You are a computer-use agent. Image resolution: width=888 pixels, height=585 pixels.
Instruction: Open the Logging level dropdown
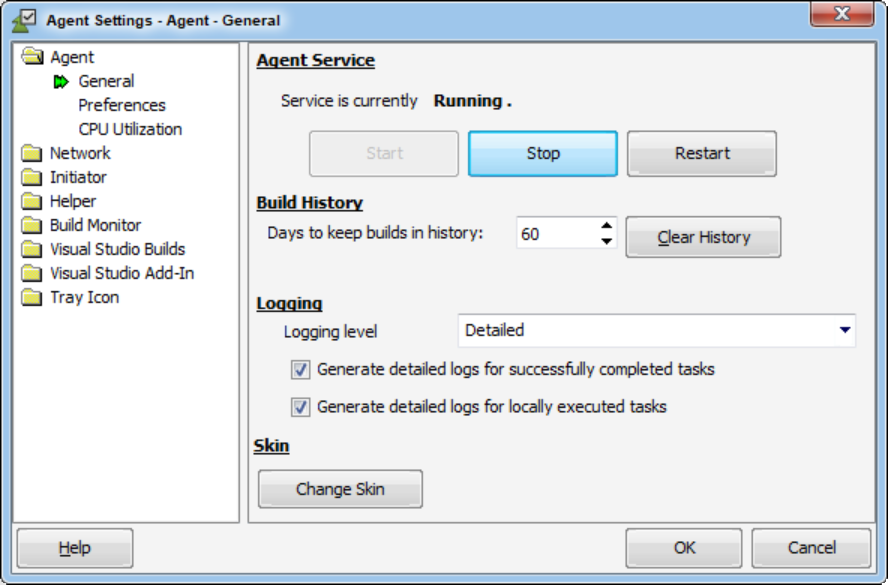pyautogui.click(x=845, y=330)
